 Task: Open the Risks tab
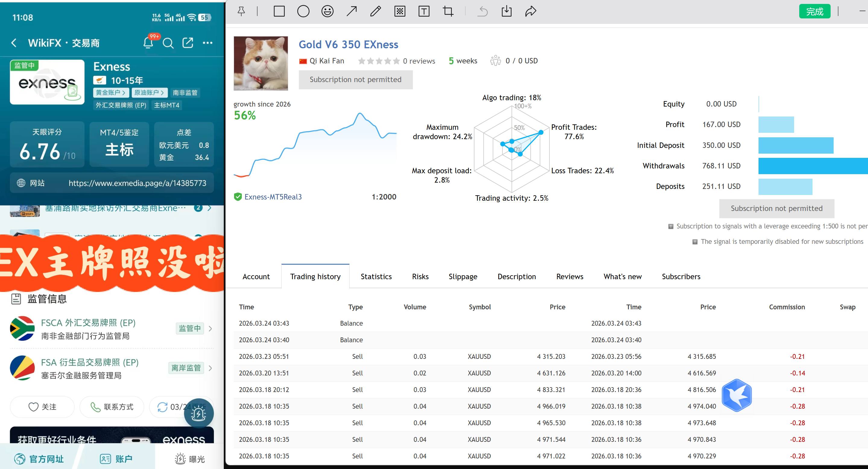coord(420,276)
